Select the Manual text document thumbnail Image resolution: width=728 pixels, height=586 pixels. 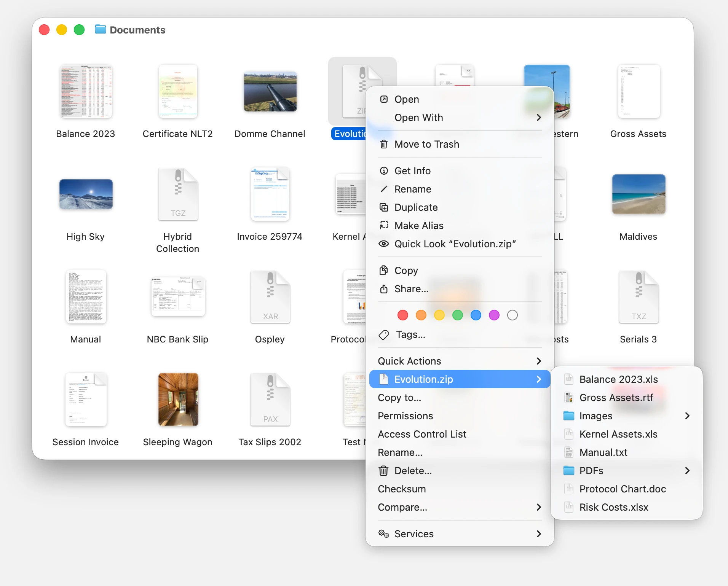86,297
